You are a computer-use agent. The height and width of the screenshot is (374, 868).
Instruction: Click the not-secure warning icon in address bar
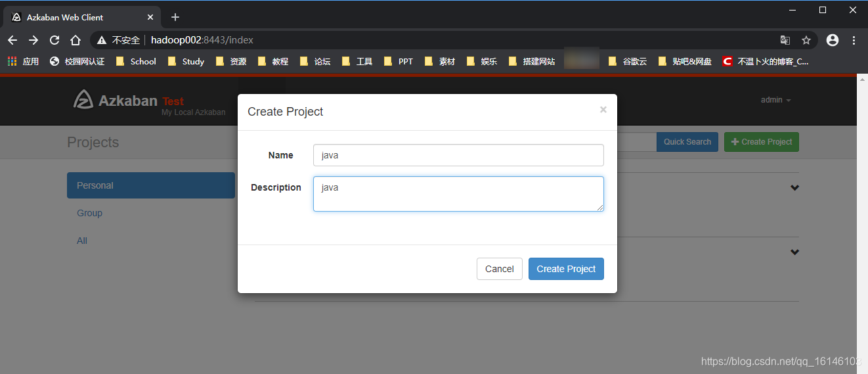pyautogui.click(x=102, y=40)
